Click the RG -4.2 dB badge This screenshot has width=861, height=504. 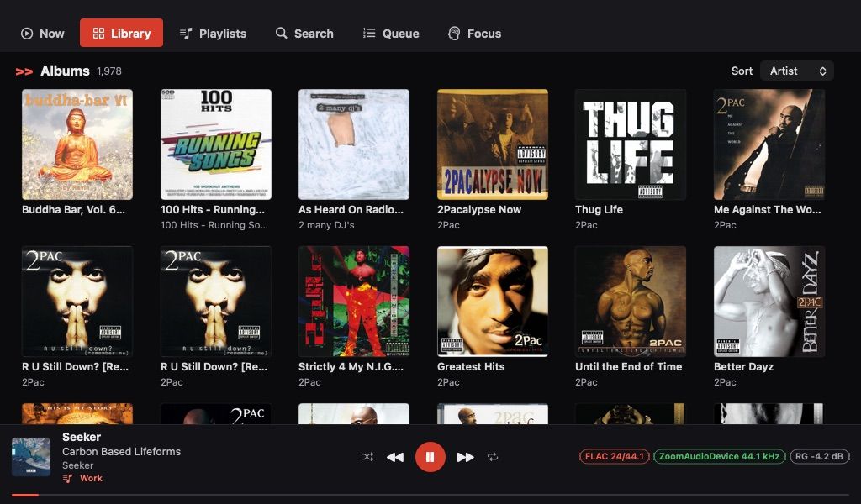point(819,456)
